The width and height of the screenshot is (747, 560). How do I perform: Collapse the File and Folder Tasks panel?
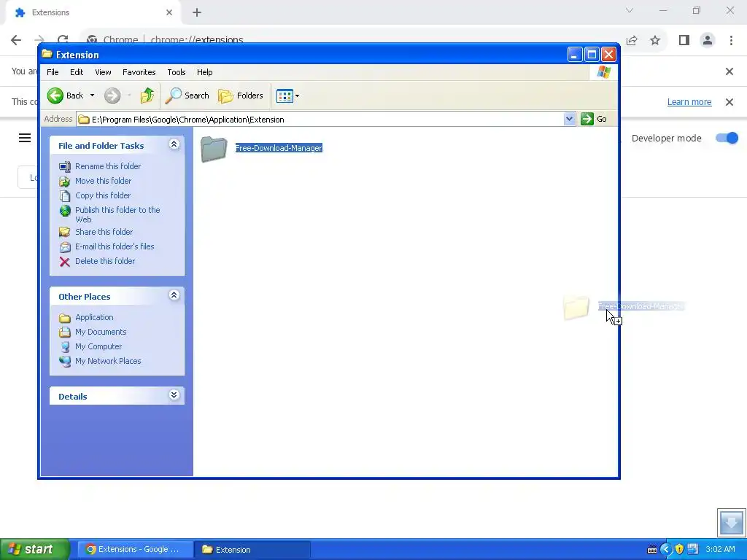click(174, 144)
